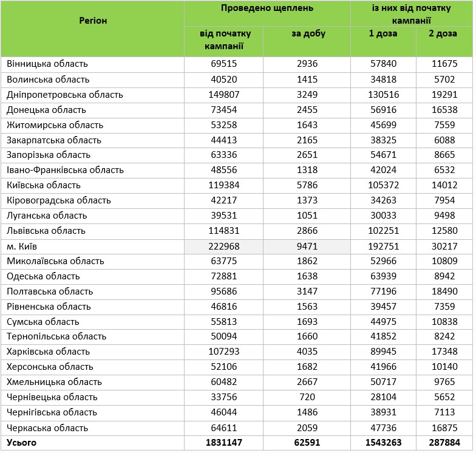
Task: Select Kyiv city total value 222968
Action: (223, 246)
